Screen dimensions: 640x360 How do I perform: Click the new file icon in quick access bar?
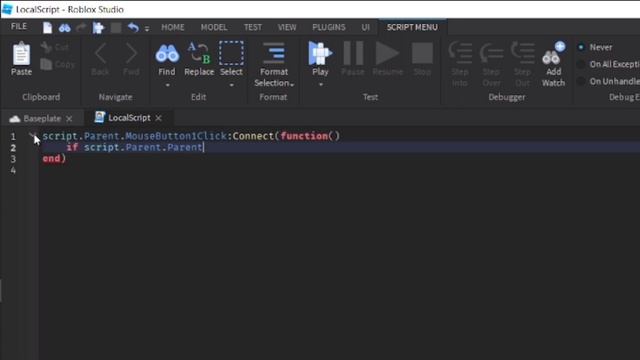tap(47, 28)
